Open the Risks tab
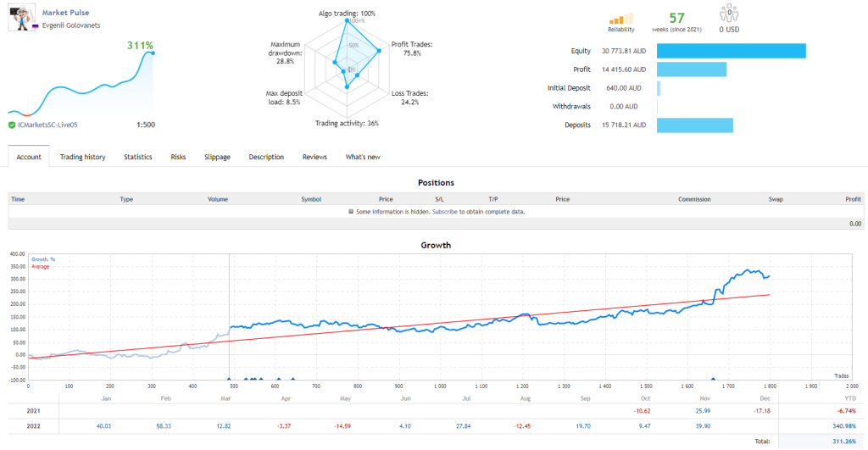The height and width of the screenshot is (450, 868). [178, 157]
